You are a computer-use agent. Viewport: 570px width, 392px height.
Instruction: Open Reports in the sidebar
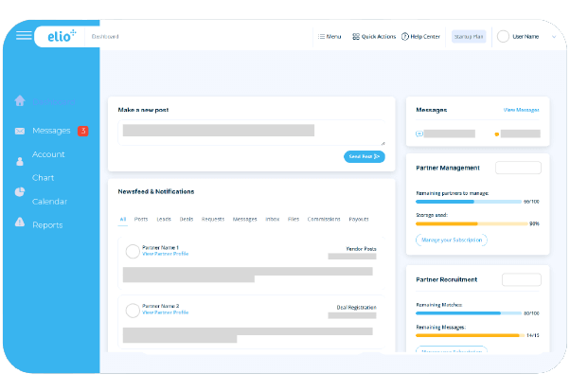(x=47, y=225)
